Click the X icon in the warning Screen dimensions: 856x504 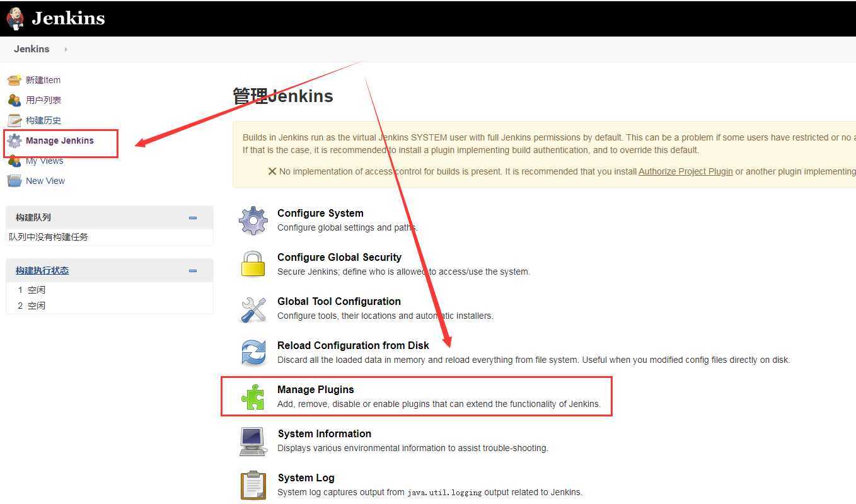pyautogui.click(x=272, y=171)
